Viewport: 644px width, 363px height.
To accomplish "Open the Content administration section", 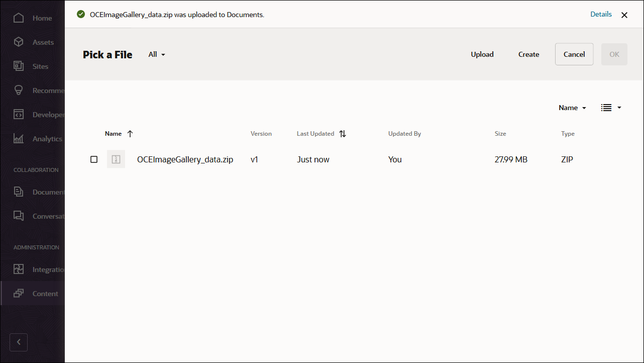I will click(19, 293).
